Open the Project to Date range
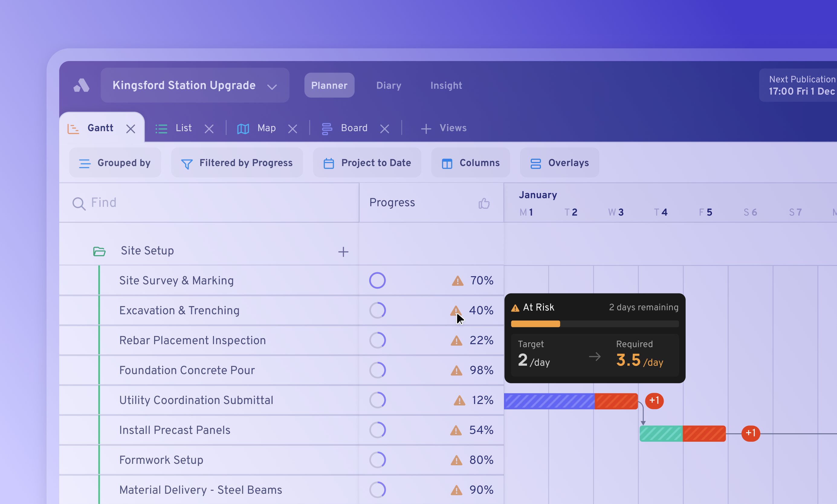 pyautogui.click(x=367, y=163)
